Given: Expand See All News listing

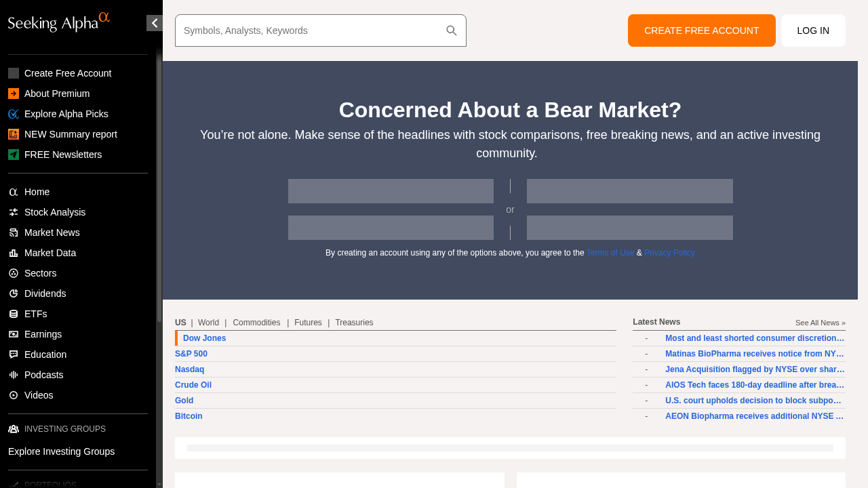Looking at the screenshot, I should click(819, 323).
